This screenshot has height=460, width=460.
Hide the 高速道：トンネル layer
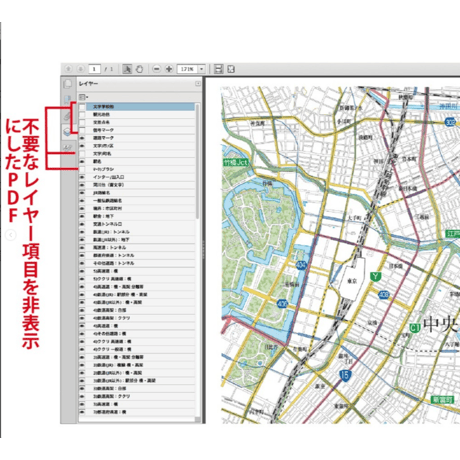(x=82, y=248)
